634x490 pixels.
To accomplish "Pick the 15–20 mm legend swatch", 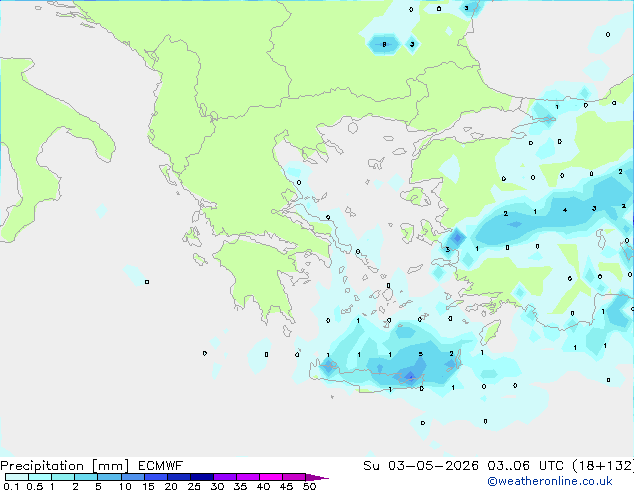I will [x=155, y=477].
